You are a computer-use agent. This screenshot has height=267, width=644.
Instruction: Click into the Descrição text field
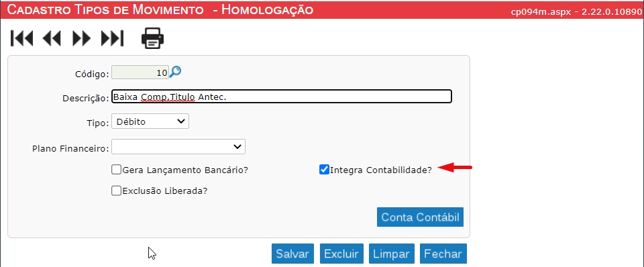click(282, 97)
